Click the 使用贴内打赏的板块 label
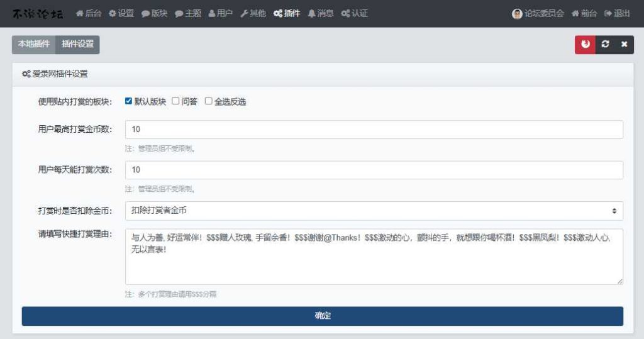Viewport: 644px width, 339px height. (75, 101)
